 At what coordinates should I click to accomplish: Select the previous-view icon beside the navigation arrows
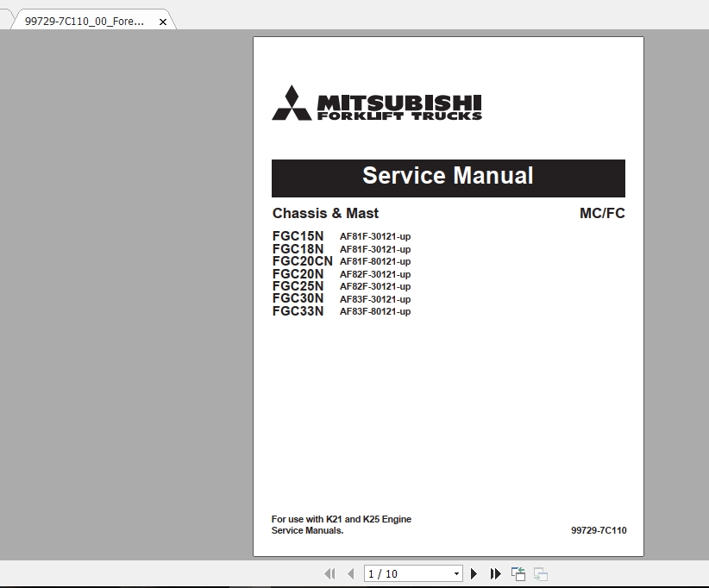pos(518,572)
